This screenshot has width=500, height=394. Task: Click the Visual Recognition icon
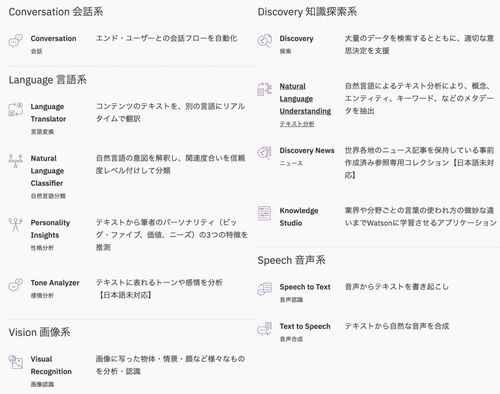pyautogui.click(x=15, y=362)
